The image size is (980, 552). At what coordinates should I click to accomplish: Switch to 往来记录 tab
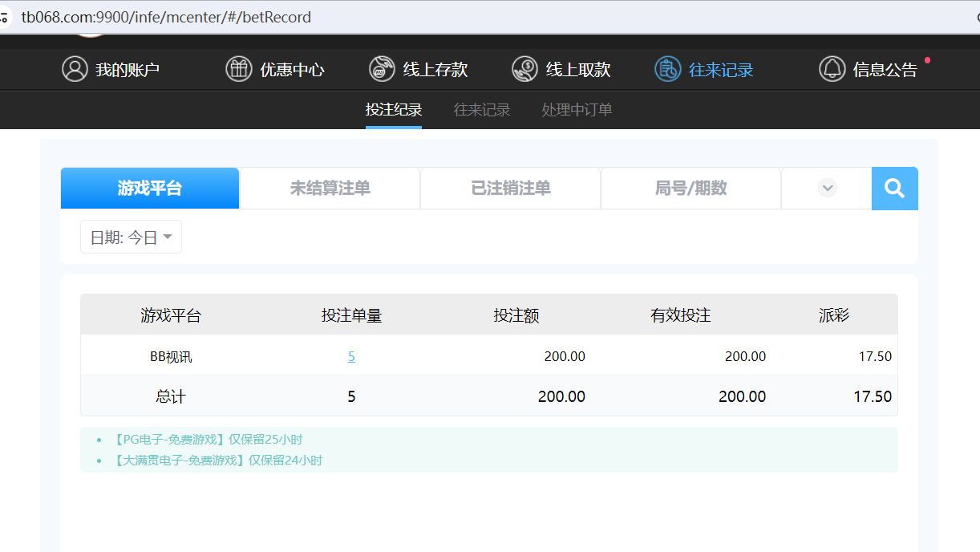[x=482, y=110]
